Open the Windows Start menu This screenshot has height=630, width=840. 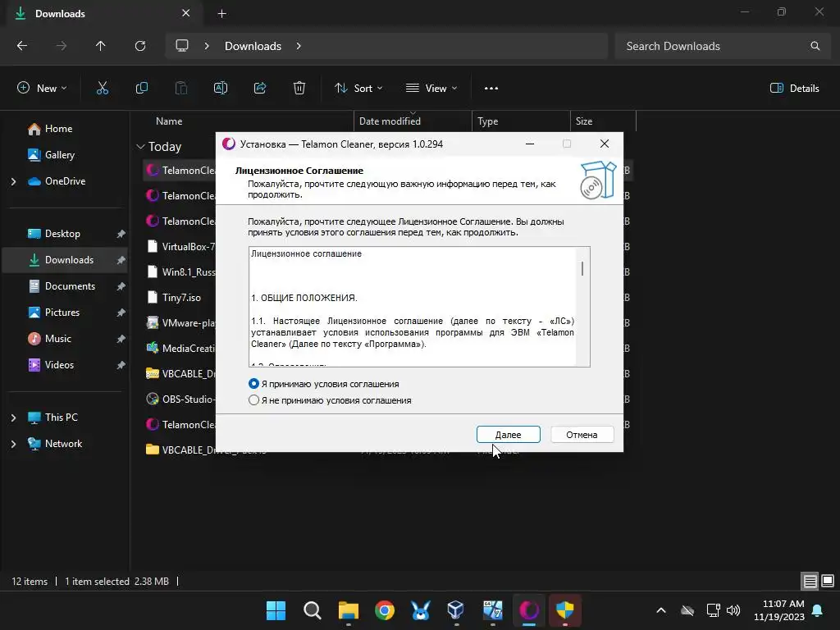click(x=276, y=610)
